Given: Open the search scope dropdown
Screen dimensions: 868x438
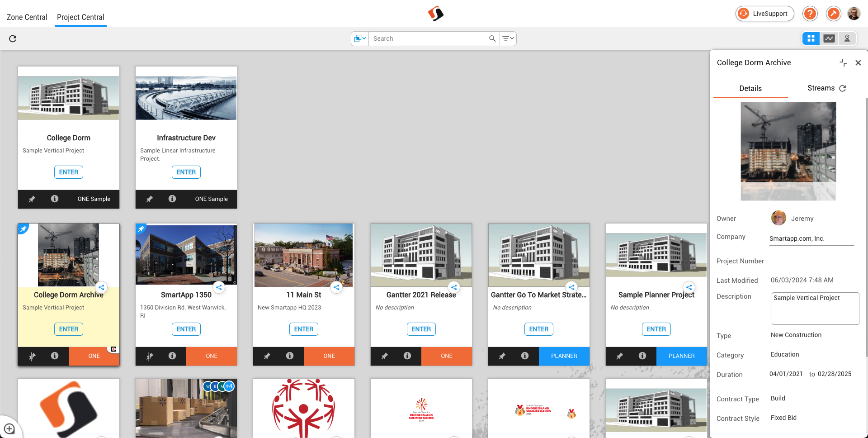Looking at the screenshot, I should coord(360,38).
